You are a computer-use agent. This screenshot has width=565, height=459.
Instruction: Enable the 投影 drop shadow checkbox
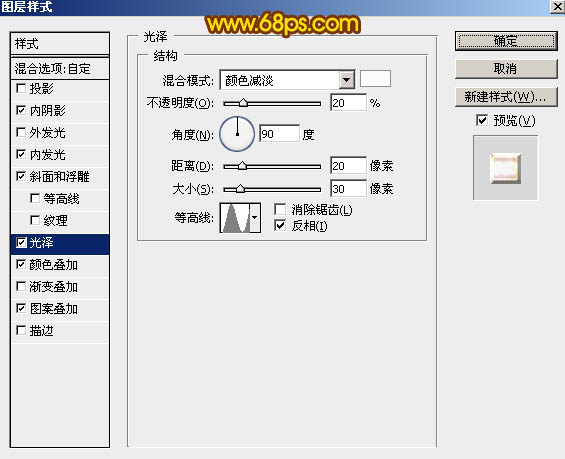click(x=21, y=88)
